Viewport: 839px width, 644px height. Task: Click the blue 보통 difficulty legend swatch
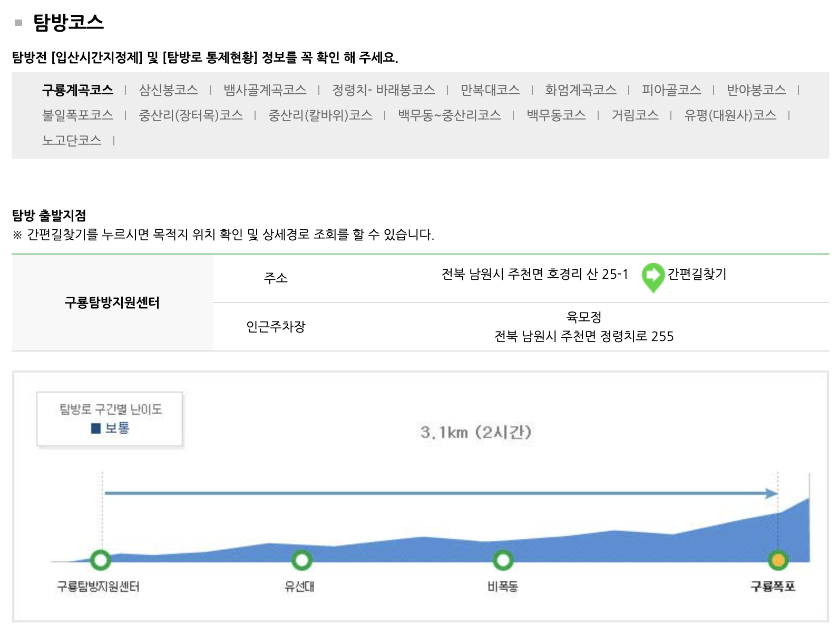point(96,428)
